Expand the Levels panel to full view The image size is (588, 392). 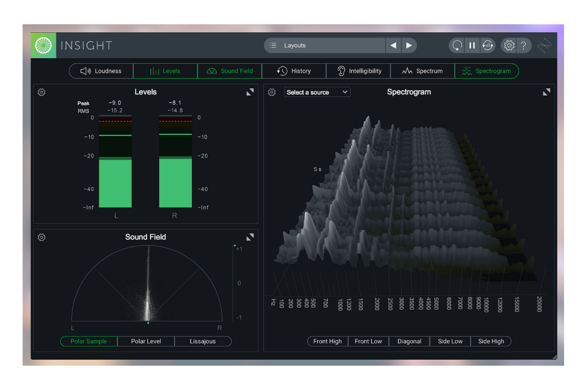(x=250, y=92)
